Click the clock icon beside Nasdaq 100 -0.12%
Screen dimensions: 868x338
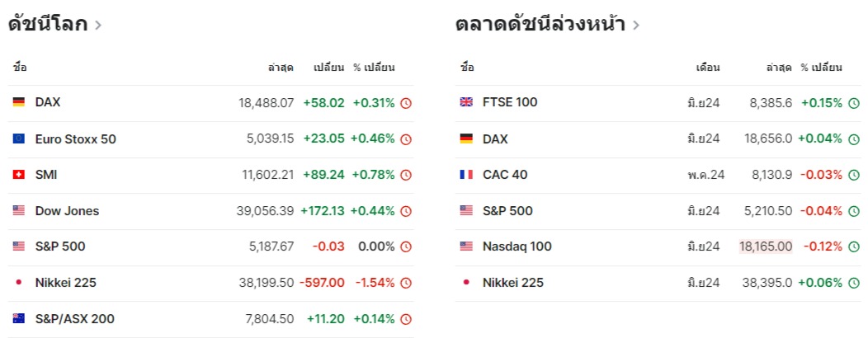[x=854, y=247]
